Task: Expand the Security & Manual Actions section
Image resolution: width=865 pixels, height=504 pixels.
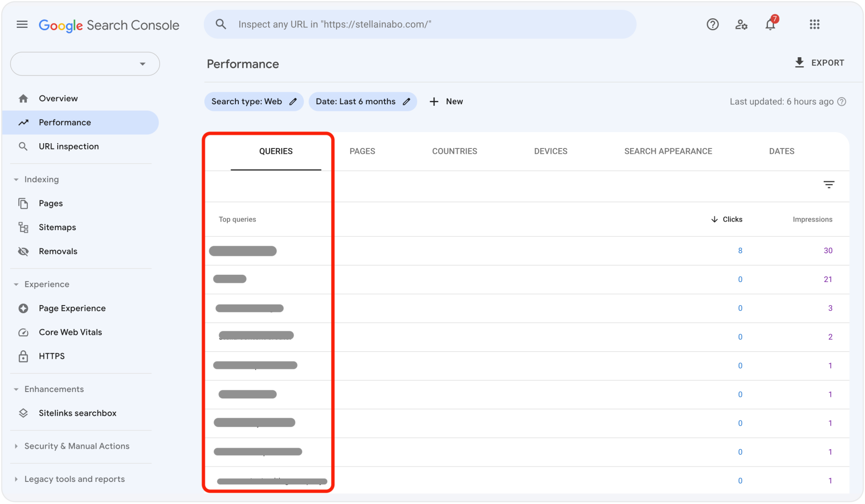Action: 76,446
